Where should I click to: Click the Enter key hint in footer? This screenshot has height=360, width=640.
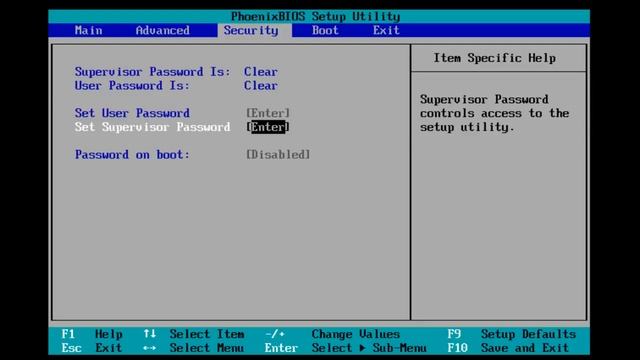[x=281, y=348]
